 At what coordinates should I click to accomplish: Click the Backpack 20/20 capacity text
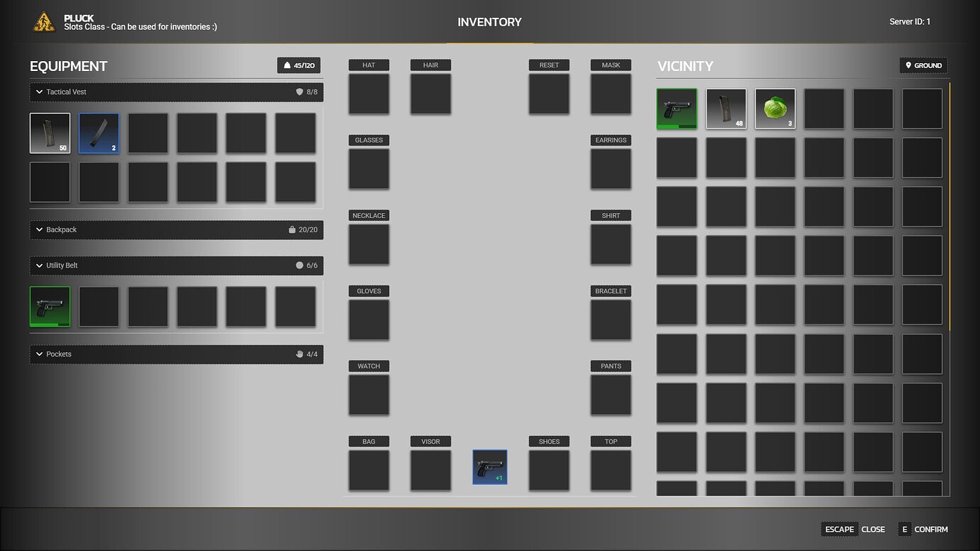[308, 230]
